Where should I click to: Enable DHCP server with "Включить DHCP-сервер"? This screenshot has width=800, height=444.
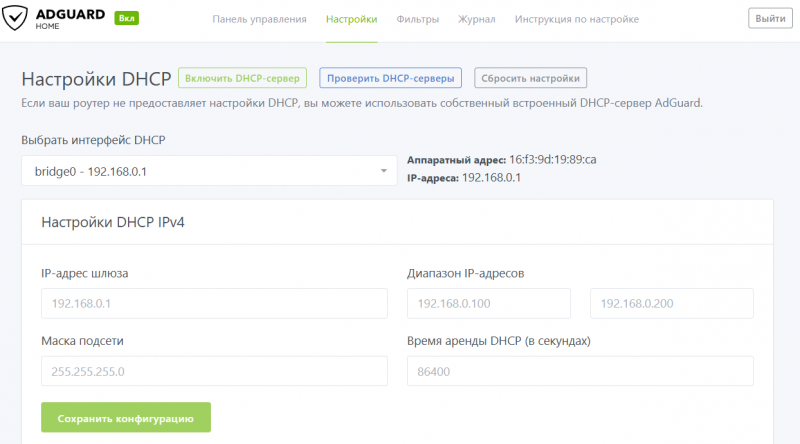(242, 78)
